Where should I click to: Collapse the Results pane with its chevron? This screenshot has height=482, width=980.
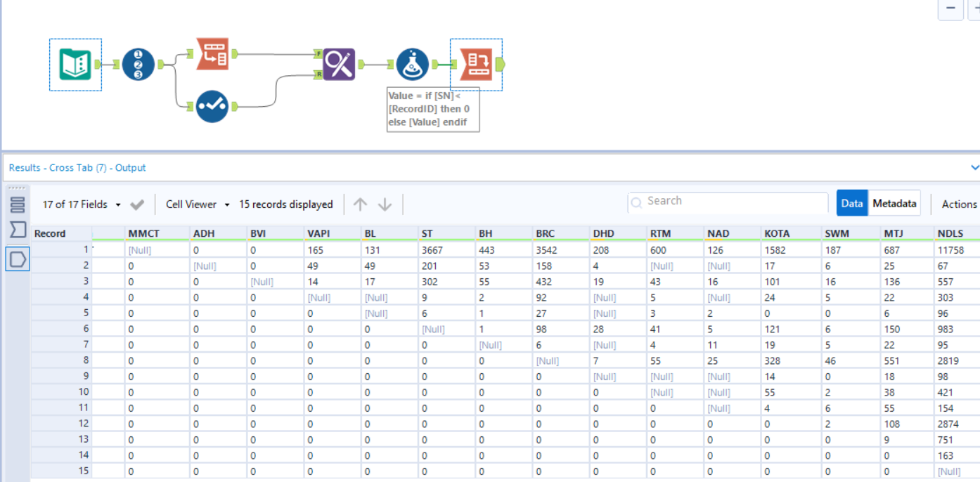[975, 168]
